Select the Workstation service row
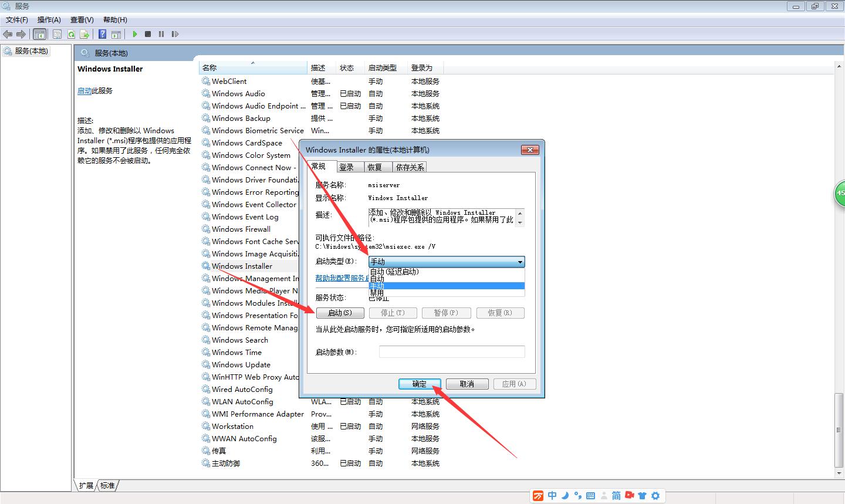 pos(322,426)
